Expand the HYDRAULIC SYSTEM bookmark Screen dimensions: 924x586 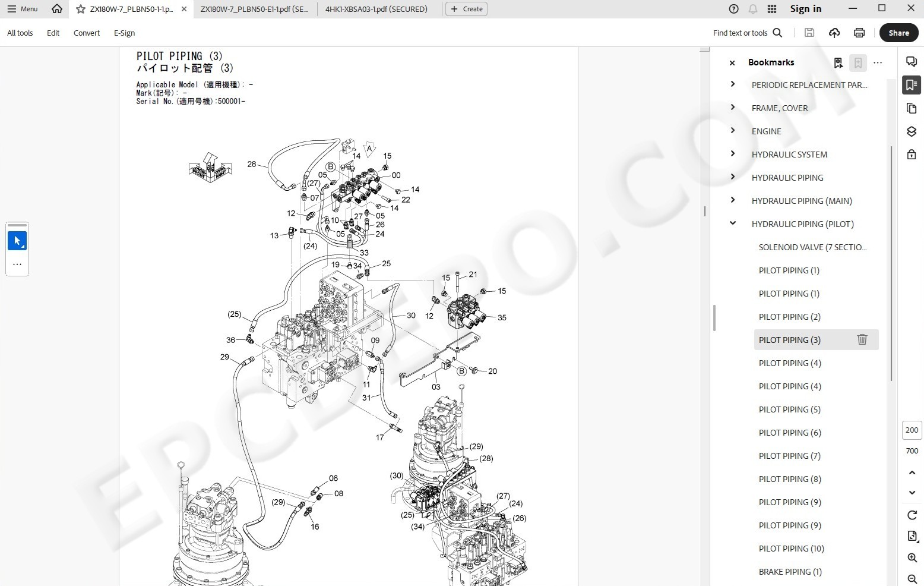(733, 154)
